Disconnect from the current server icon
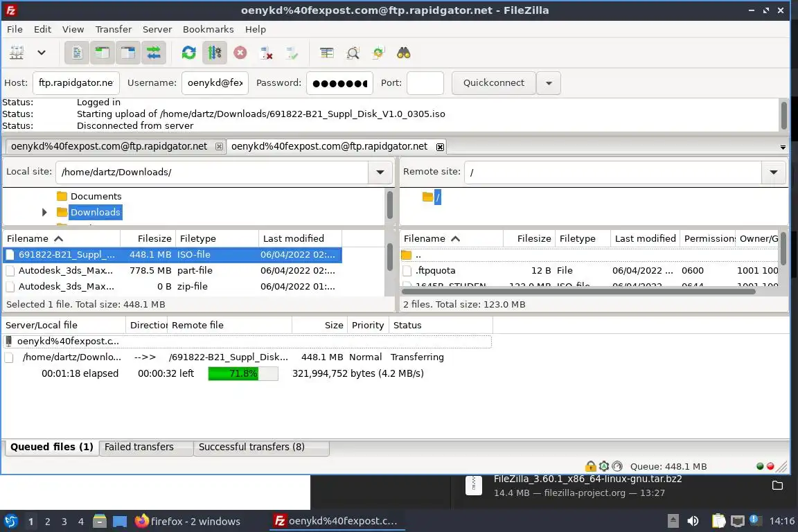Image resolution: width=798 pixels, height=532 pixels. pyautogui.click(x=266, y=53)
